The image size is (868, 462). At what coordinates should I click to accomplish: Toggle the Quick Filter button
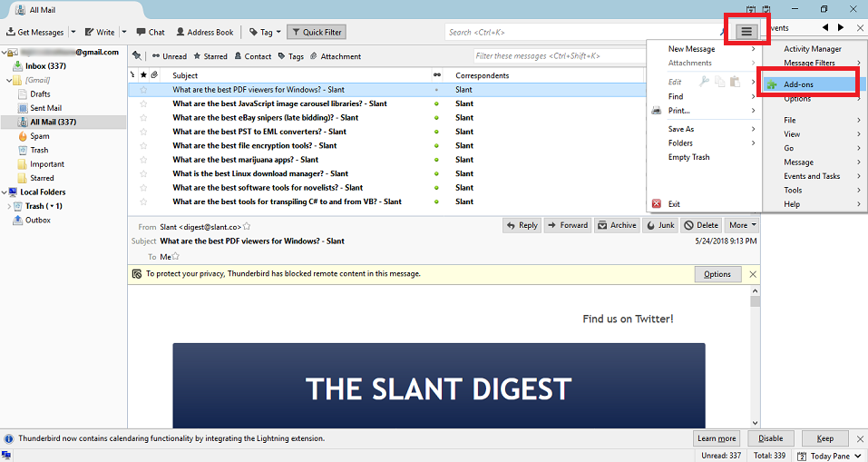point(317,32)
